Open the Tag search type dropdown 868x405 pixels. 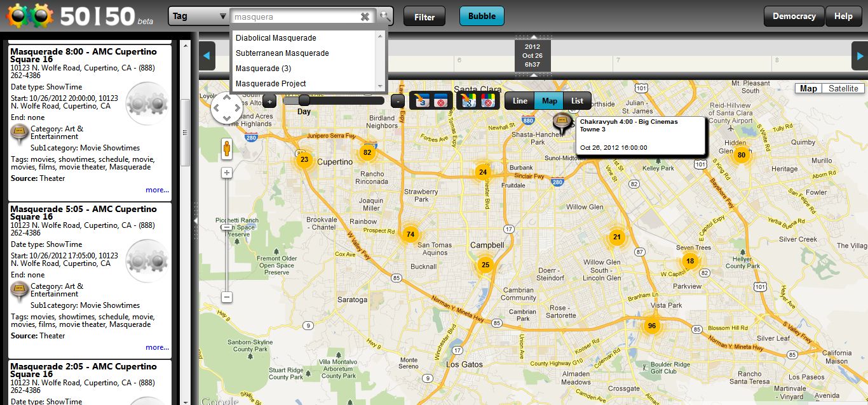(x=199, y=17)
